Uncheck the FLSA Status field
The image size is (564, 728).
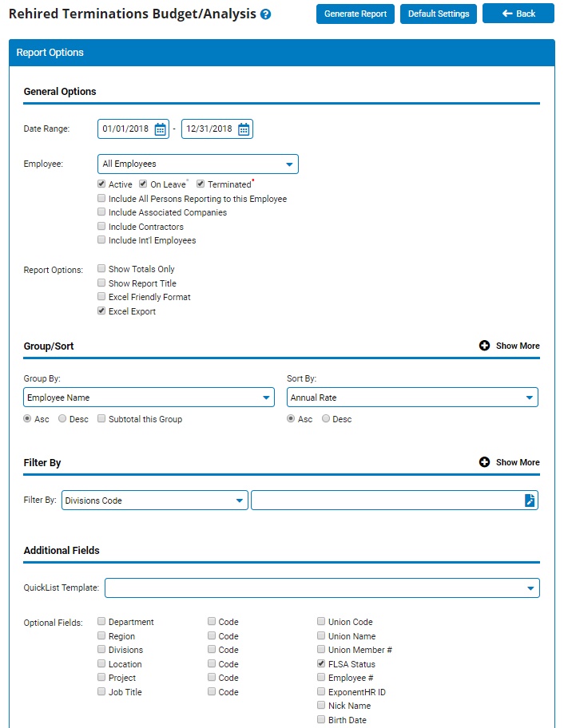tap(321, 663)
